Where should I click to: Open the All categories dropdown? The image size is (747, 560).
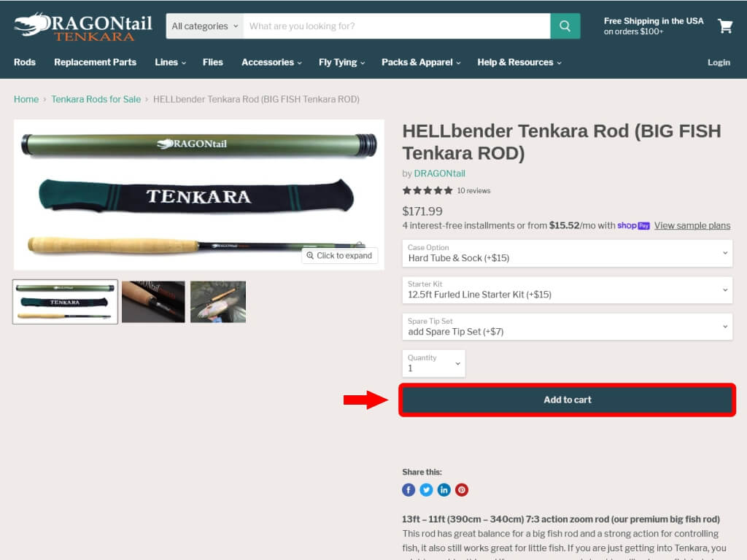pos(204,26)
